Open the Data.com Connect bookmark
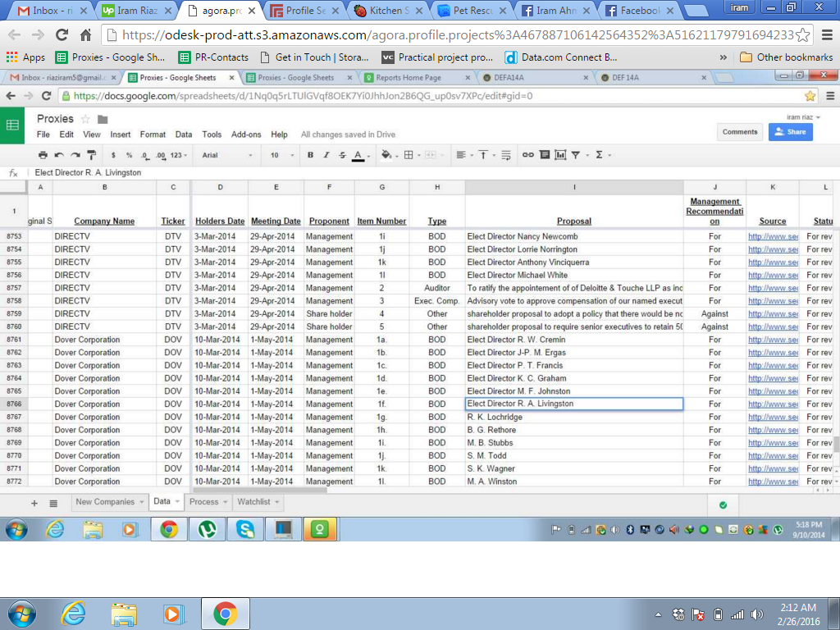This screenshot has height=630, width=840. point(561,57)
